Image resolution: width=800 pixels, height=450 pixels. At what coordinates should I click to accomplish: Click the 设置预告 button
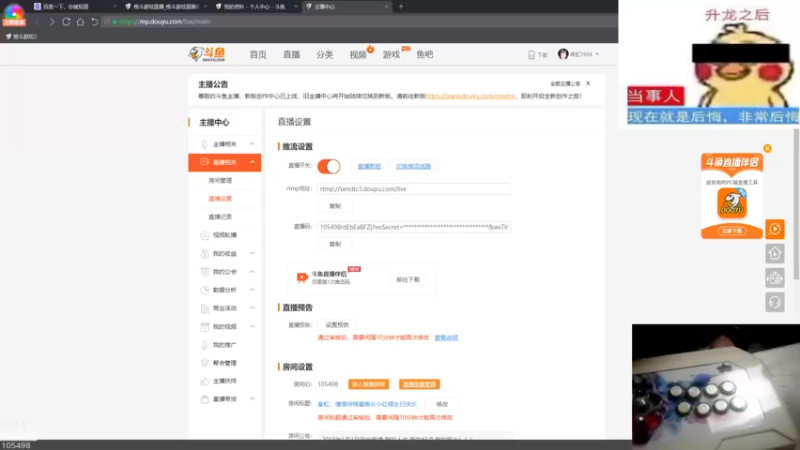coord(337,325)
